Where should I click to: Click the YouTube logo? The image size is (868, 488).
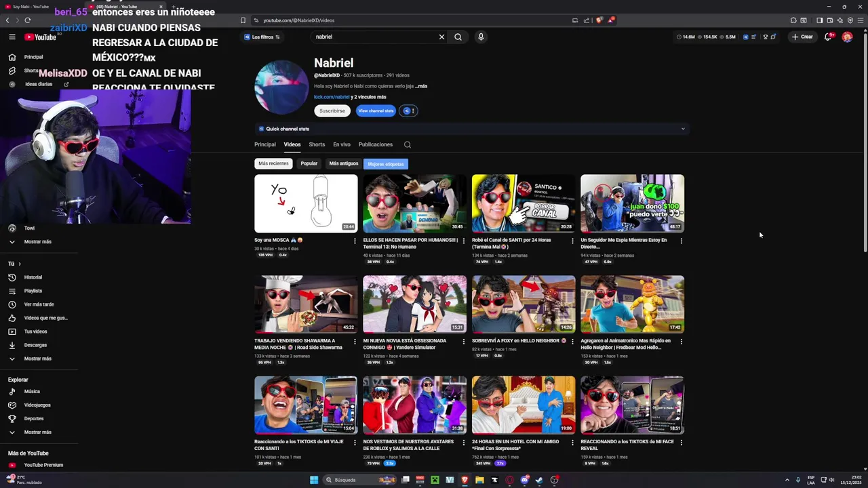pos(40,37)
